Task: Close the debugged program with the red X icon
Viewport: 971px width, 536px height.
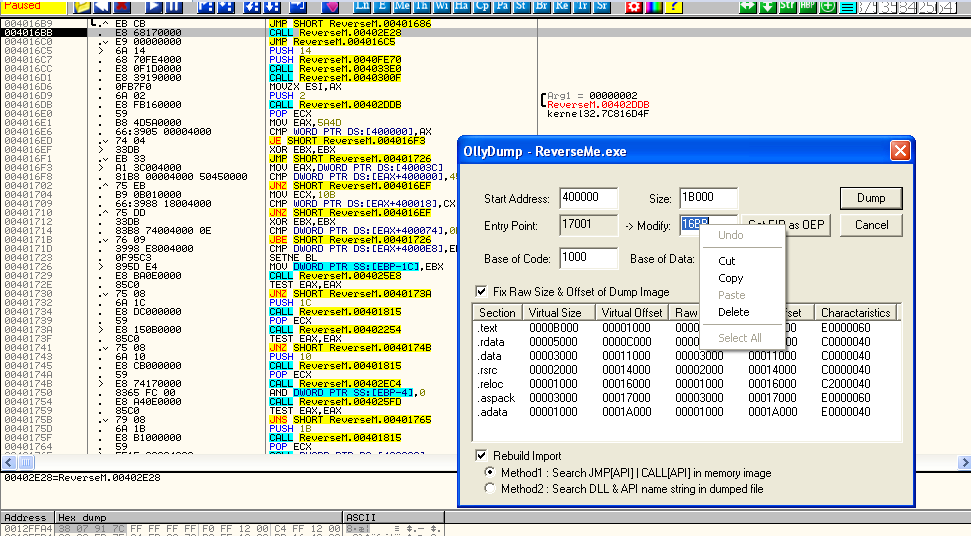Action: 122,7
